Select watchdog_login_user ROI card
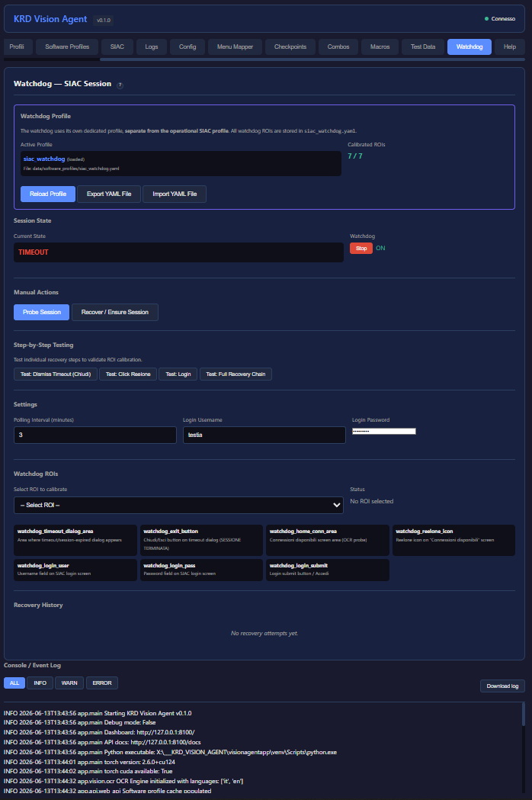 click(75, 570)
